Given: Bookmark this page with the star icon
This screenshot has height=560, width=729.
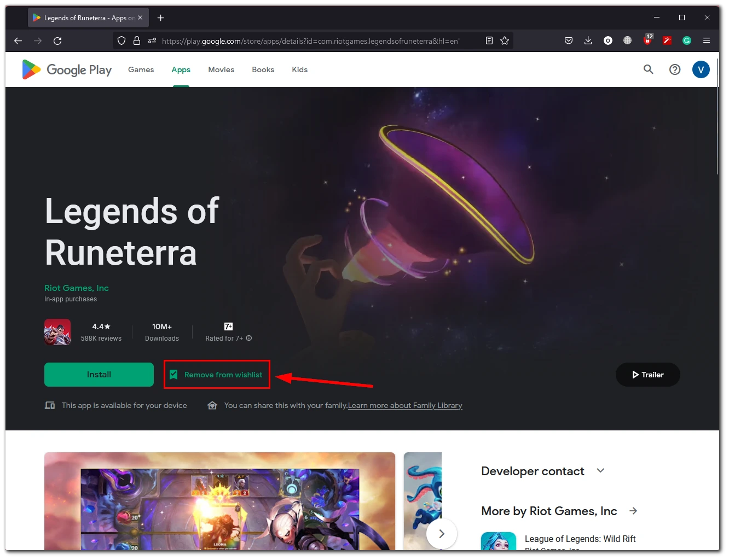Looking at the screenshot, I should tap(505, 40).
